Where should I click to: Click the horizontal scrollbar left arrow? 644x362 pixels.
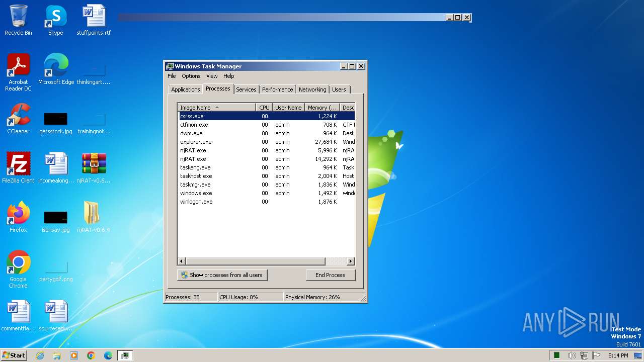click(182, 261)
